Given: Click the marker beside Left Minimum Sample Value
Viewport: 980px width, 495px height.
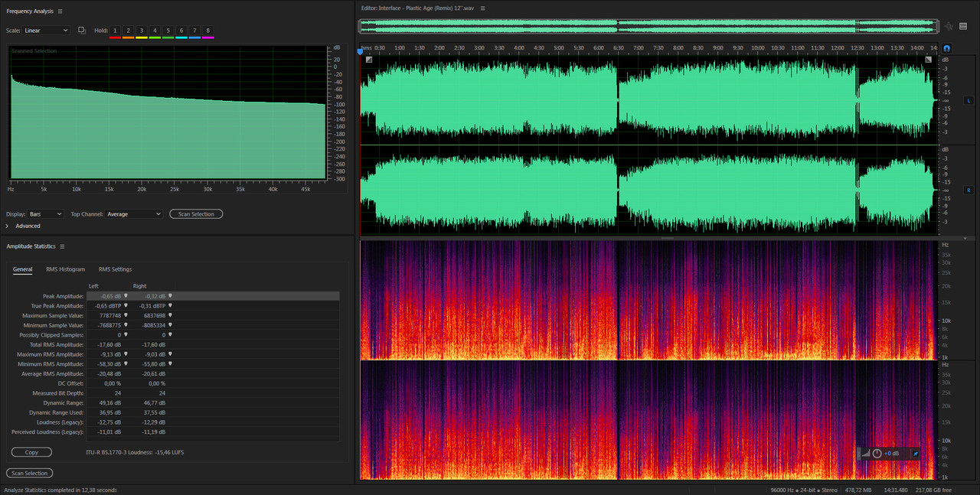Looking at the screenshot, I should pos(126,325).
